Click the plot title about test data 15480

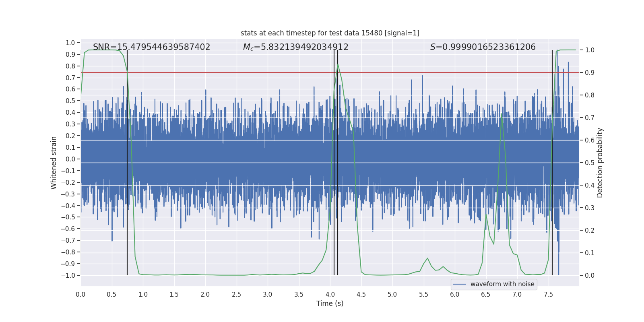(x=330, y=33)
